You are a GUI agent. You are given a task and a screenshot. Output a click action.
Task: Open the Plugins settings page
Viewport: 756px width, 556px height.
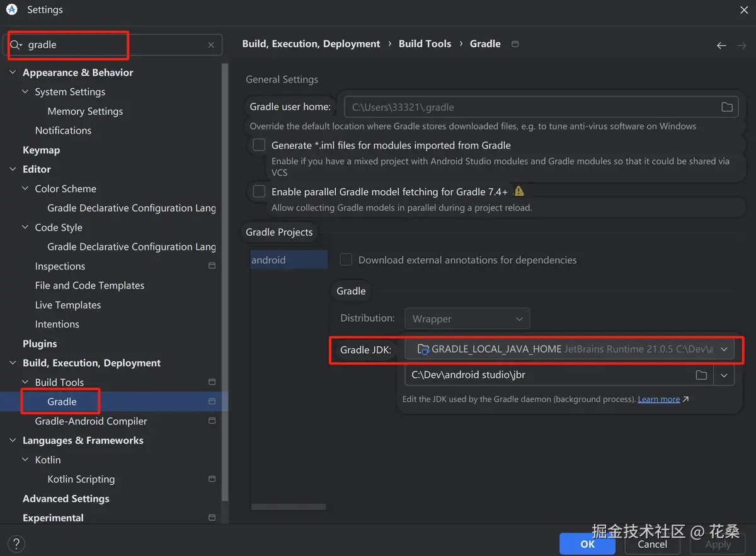(x=40, y=344)
